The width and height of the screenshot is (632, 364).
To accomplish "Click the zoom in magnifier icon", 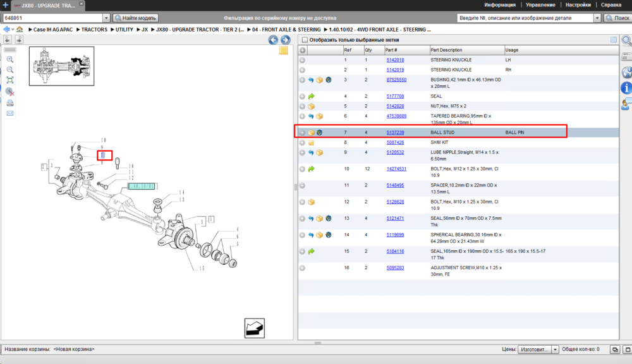I will pyautogui.click(x=10, y=59).
